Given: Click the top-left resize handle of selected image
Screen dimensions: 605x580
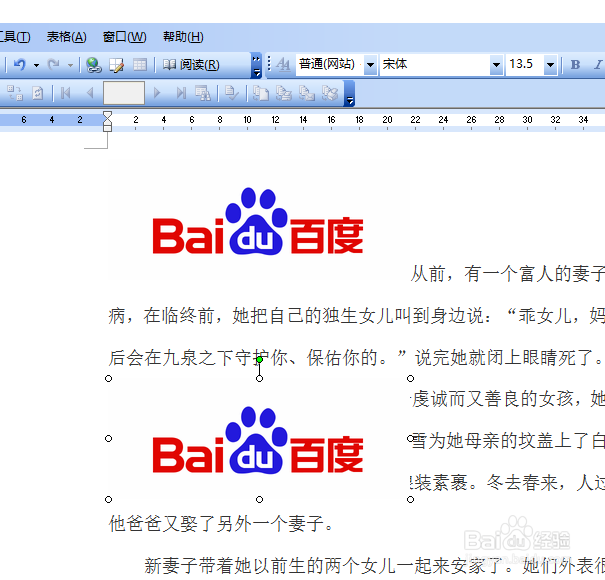Looking at the screenshot, I should [x=108, y=379].
